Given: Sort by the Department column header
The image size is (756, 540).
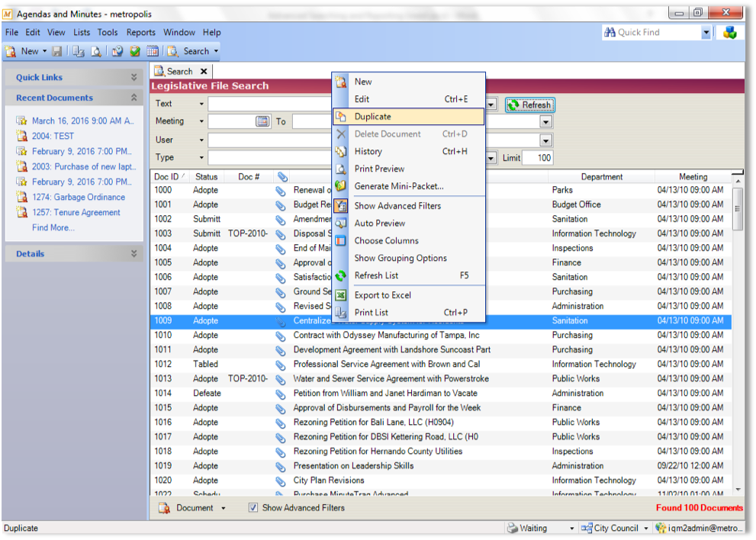Looking at the screenshot, I should [601, 177].
